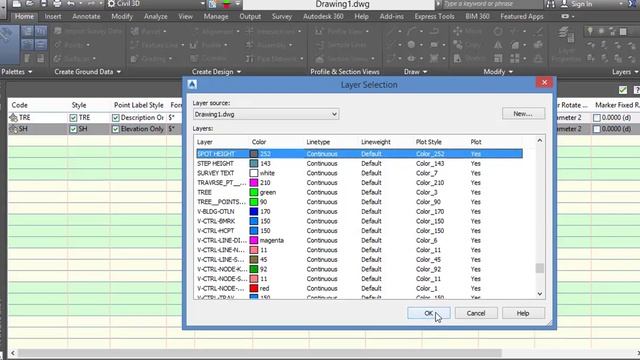The height and width of the screenshot is (360, 640).
Task: Switch to the Survey ribbon tab
Action: (x=282, y=17)
